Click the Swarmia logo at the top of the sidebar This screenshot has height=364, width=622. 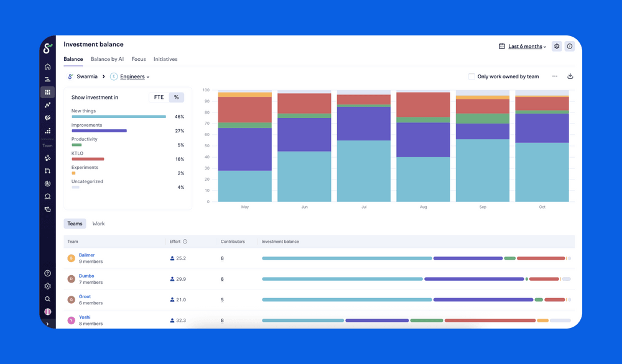point(47,48)
